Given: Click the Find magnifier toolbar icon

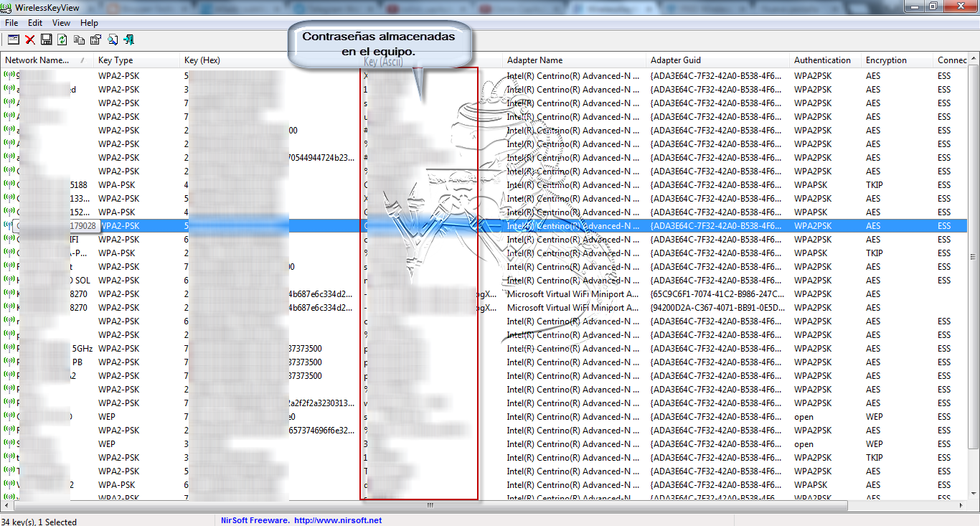Looking at the screenshot, I should pos(112,39).
